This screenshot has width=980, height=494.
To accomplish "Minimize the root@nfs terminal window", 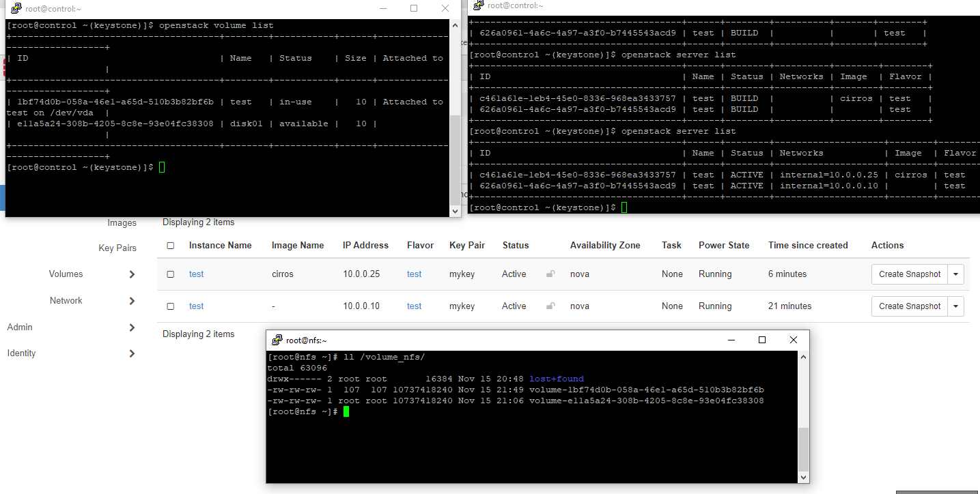I will 731,340.
